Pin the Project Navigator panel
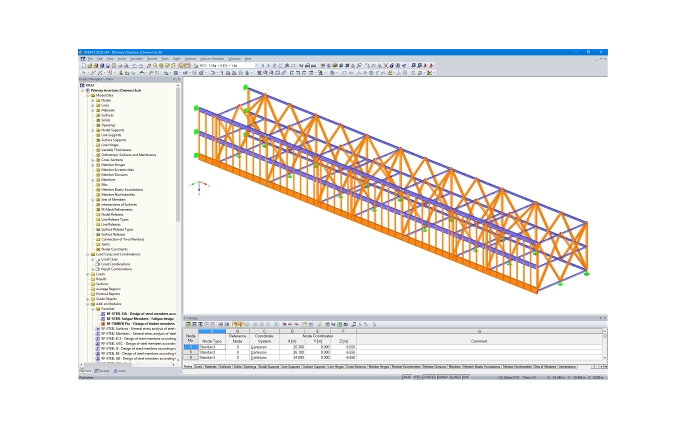 (x=174, y=79)
